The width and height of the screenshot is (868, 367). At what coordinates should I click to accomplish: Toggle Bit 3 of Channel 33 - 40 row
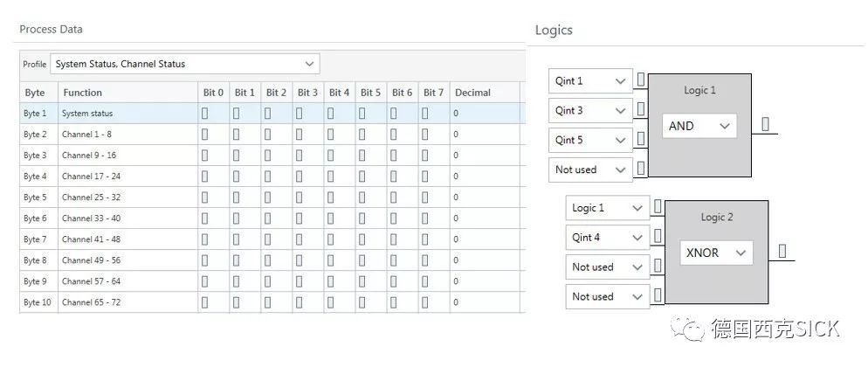(x=300, y=218)
